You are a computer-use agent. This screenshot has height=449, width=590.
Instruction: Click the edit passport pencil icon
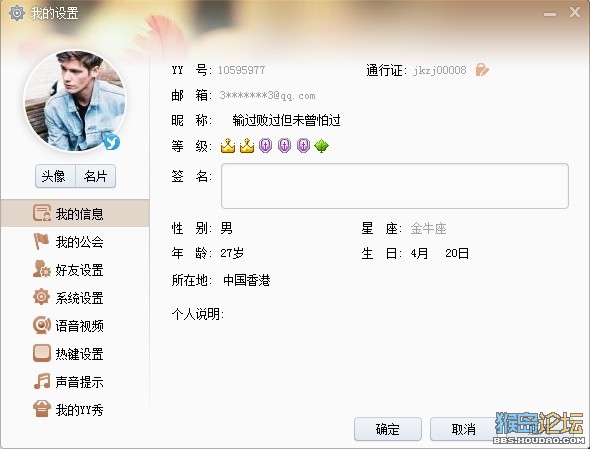[x=482, y=70]
